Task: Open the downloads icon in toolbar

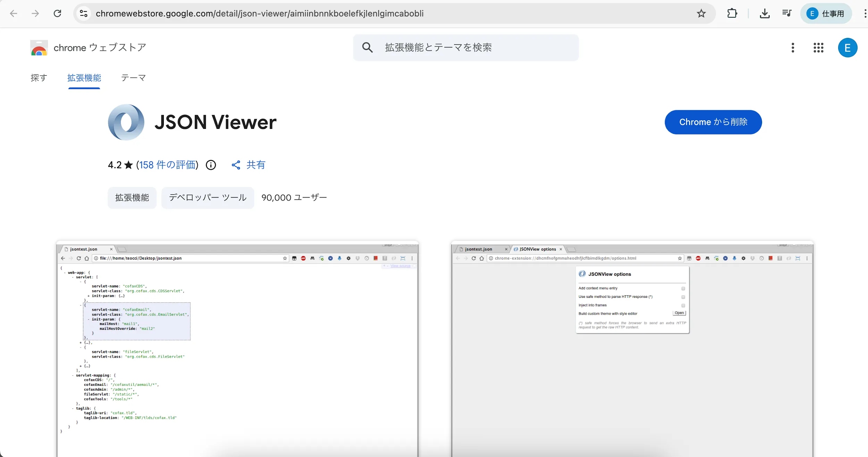Action: (x=765, y=14)
